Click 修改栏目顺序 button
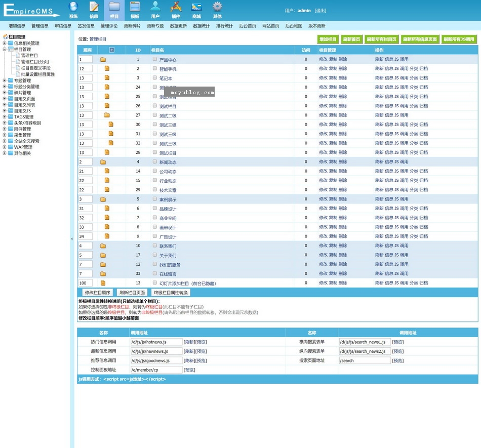This screenshot has width=481, height=448. tap(98, 293)
